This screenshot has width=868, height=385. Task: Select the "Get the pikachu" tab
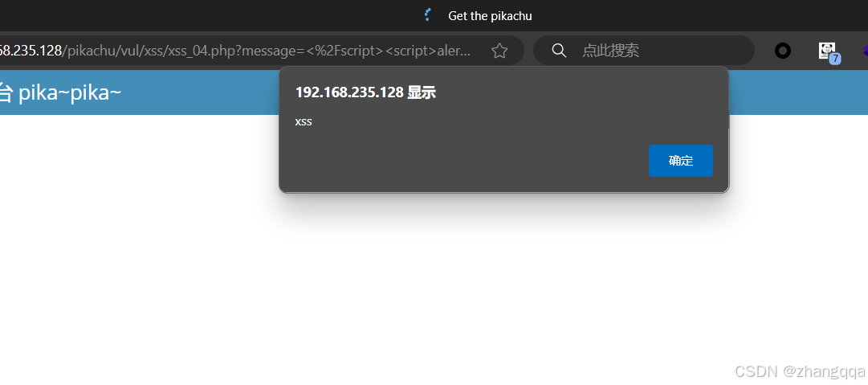pyautogui.click(x=490, y=16)
